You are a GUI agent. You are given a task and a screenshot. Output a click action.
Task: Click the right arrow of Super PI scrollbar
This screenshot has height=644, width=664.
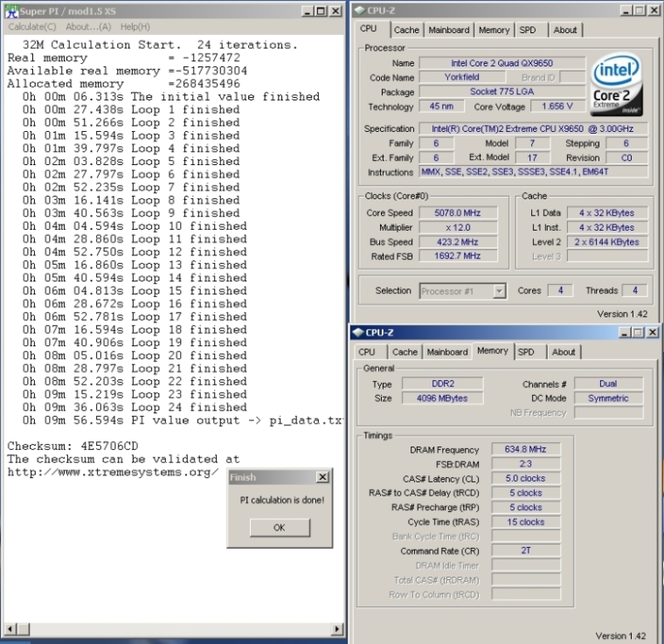(337, 629)
